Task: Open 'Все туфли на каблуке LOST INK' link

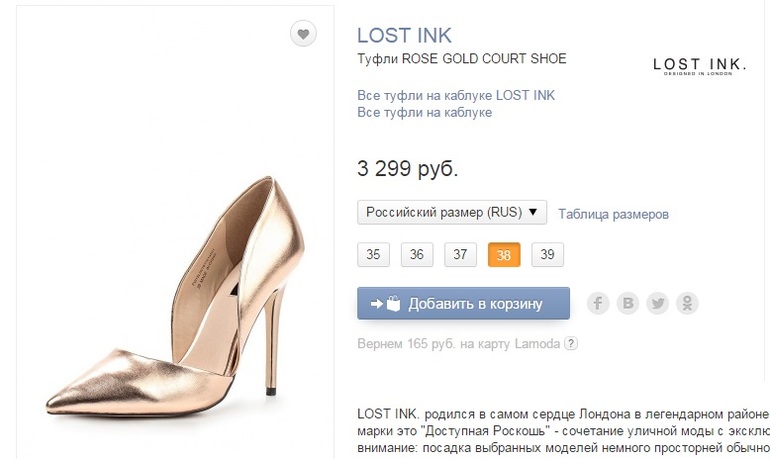Action: pyautogui.click(x=456, y=95)
